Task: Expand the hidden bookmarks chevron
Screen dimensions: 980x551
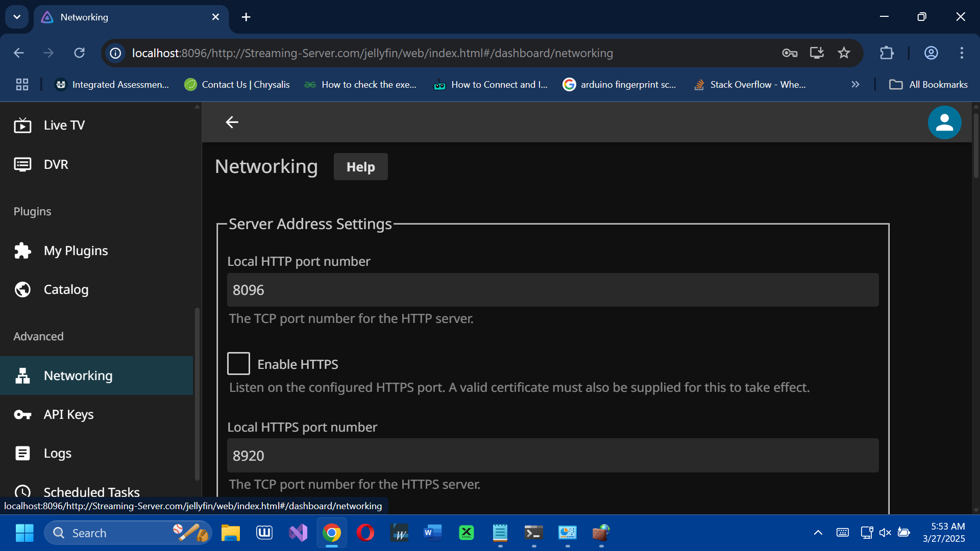Action: click(855, 85)
